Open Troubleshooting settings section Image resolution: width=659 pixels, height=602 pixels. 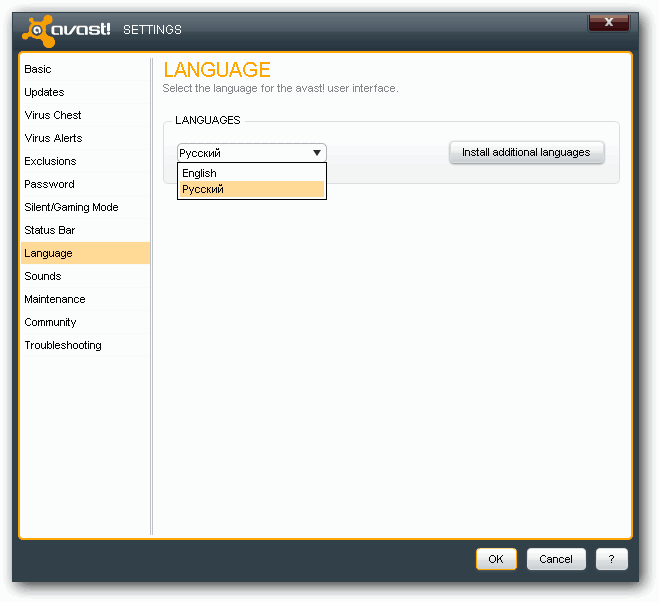point(85,345)
